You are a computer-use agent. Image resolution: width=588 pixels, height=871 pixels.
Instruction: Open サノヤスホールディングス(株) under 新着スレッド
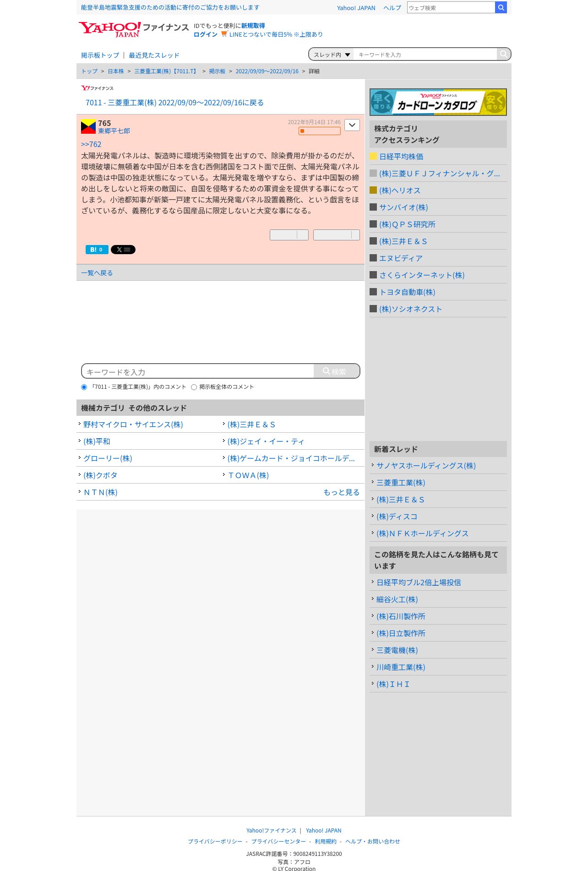[426, 466]
